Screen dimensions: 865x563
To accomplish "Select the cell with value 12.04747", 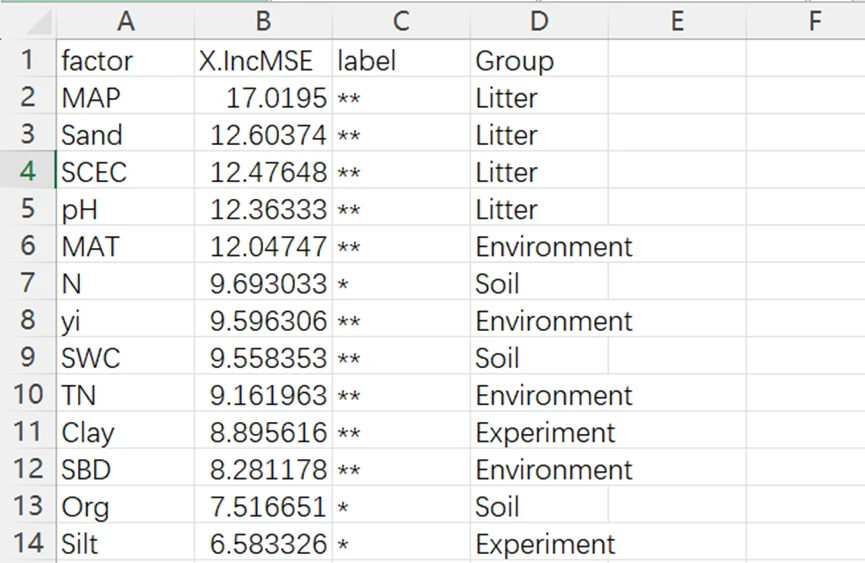I will point(262,247).
